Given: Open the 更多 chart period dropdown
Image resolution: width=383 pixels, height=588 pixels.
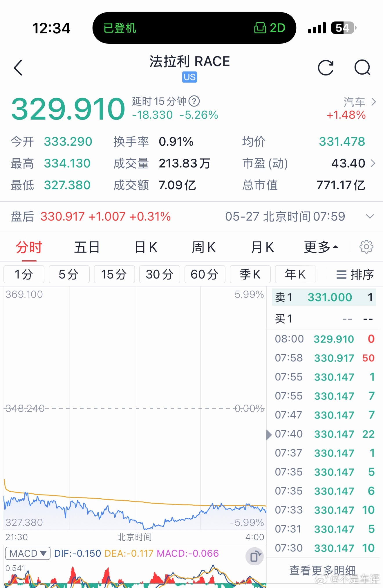Looking at the screenshot, I should tap(321, 247).
